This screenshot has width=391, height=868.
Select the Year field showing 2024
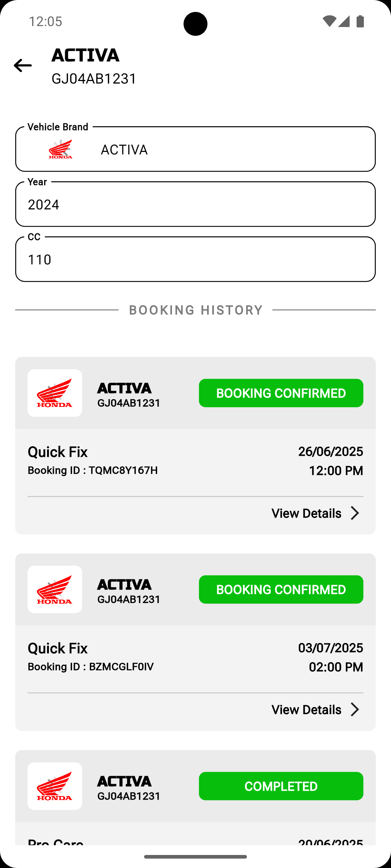[195, 204]
